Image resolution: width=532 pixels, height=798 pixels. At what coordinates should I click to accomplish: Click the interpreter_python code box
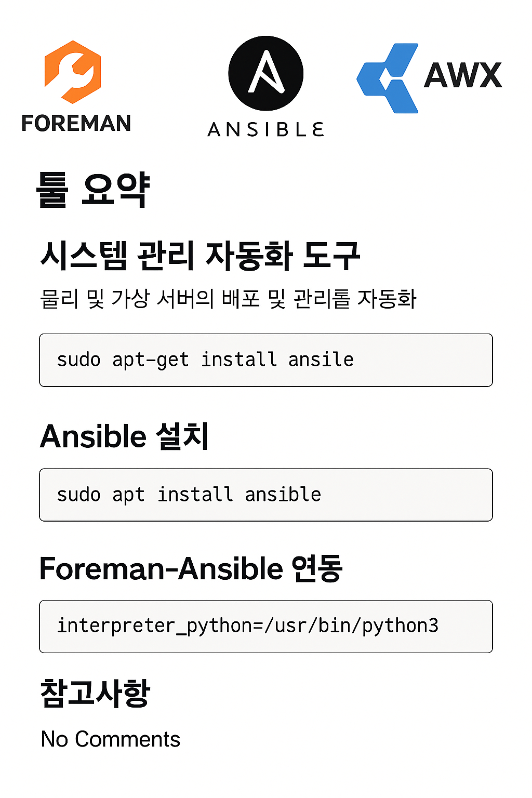[x=266, y=627]
